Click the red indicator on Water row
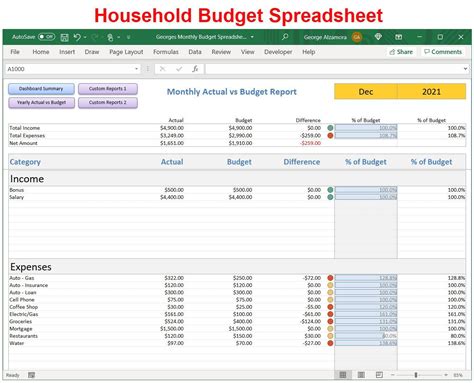 tap(330, 343)
